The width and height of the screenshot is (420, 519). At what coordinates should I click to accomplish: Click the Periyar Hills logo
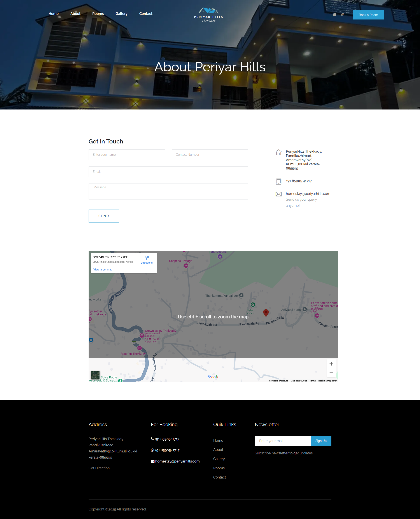(x=208, y=15)
